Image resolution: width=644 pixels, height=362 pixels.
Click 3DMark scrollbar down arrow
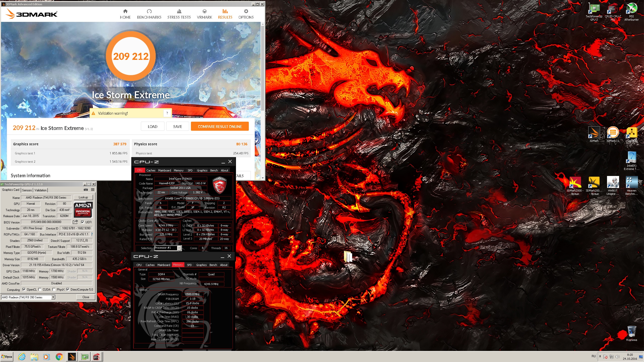(263, 178)
